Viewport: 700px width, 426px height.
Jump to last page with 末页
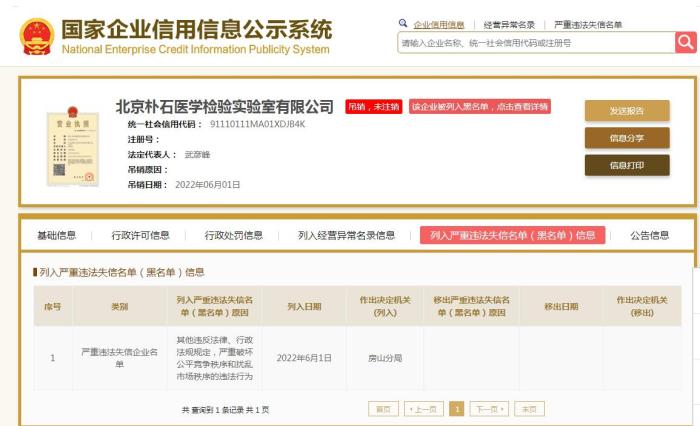(x=530, y=409)
